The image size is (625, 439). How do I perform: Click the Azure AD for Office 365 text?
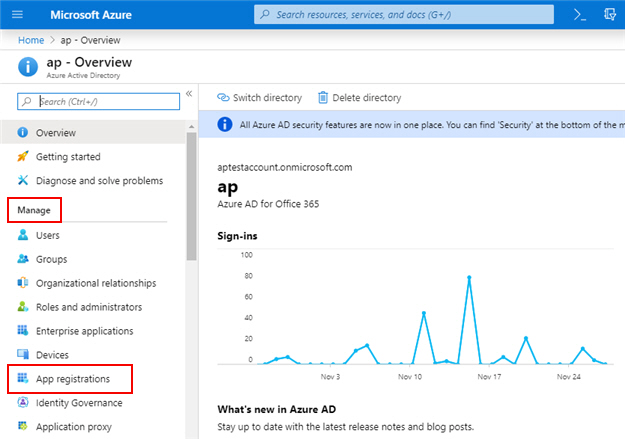[x=268, y=204]
